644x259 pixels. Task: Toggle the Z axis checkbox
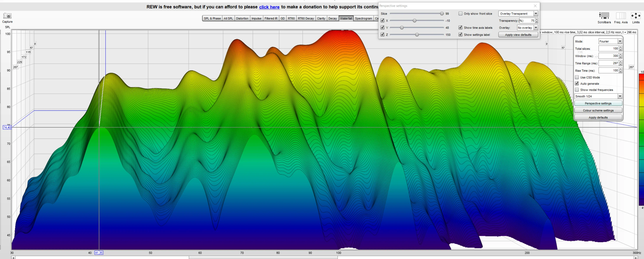tap(383, 34)
